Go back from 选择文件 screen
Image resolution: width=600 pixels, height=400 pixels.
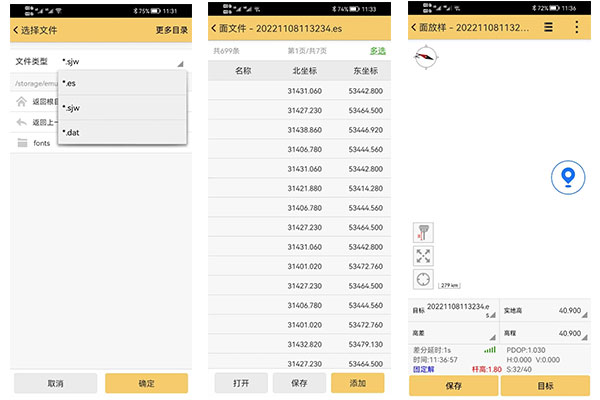pos(16,30)
